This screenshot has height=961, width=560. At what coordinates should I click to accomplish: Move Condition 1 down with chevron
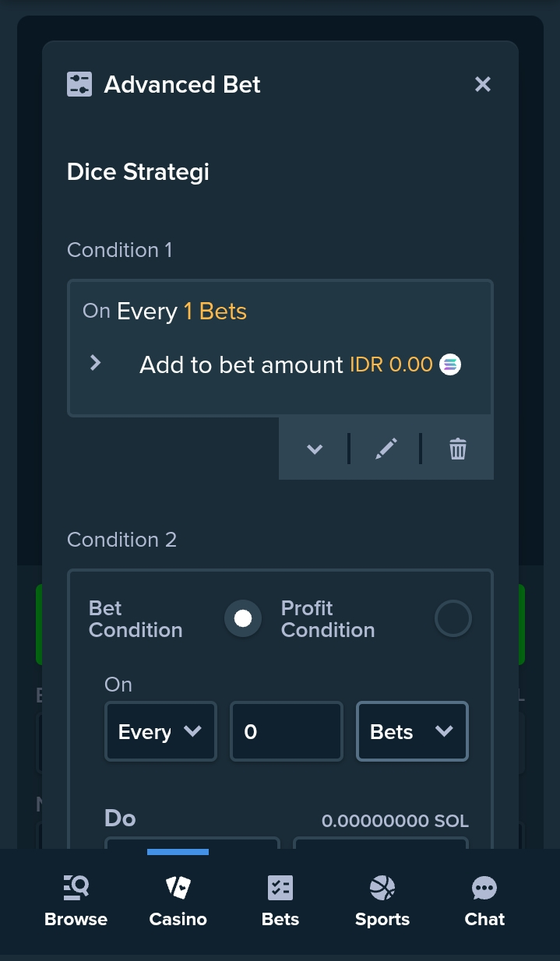pos(315,449)
